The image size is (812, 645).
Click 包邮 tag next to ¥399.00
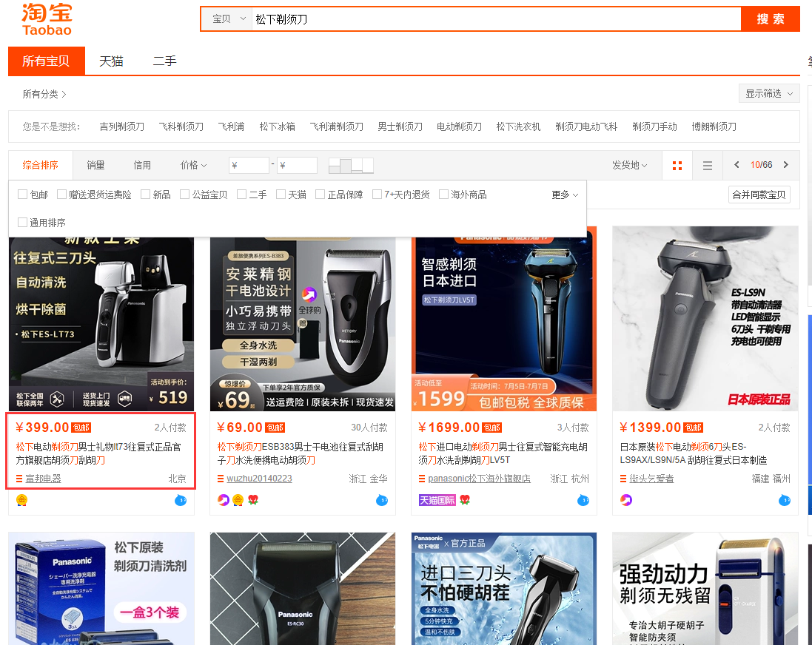click(x=81, y=428)
